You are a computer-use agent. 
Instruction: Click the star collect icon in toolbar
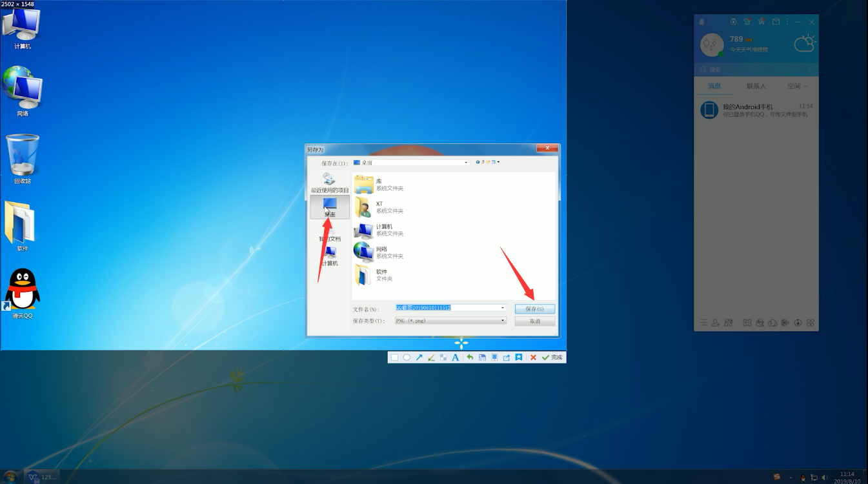coord(519,358)
